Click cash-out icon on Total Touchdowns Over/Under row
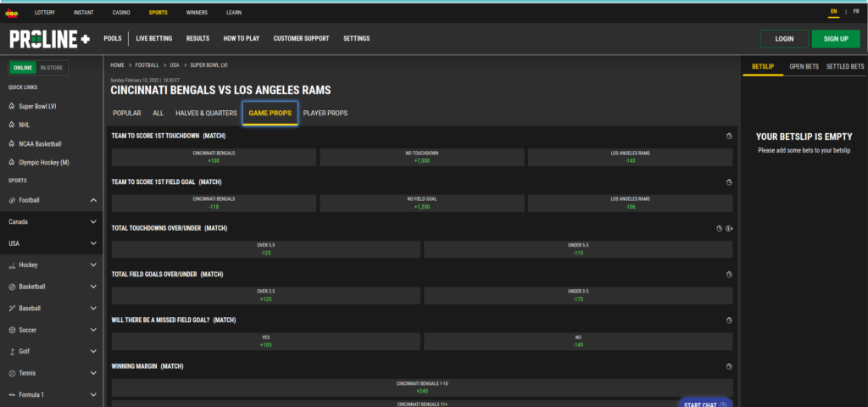This screenshot has height=407, width=868. [729, 228]
